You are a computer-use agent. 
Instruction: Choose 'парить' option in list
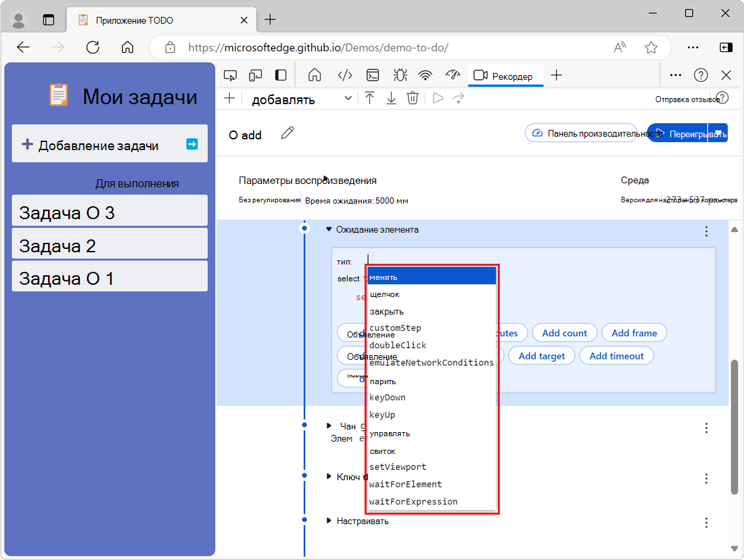coord(432,381)
